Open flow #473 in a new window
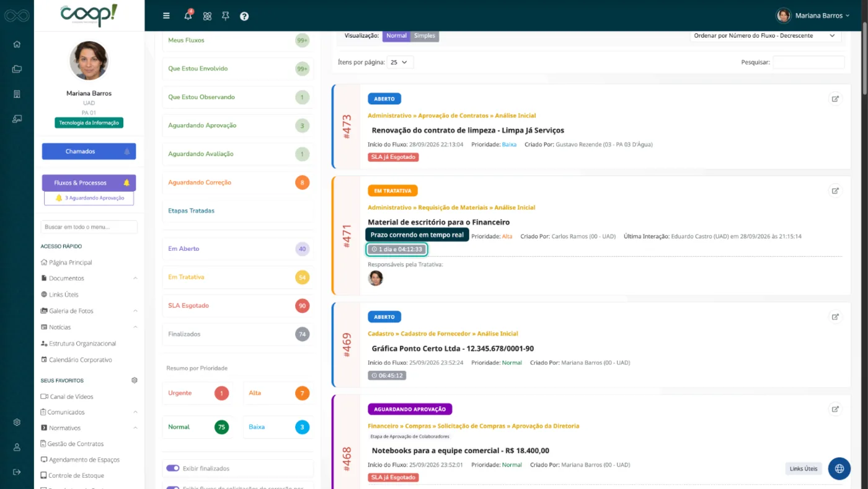868x489 pixels. click(x=835, y=99)
